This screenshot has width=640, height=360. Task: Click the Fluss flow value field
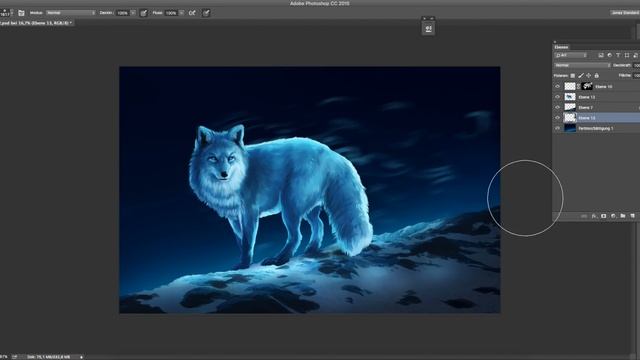[x=171, y=13]
